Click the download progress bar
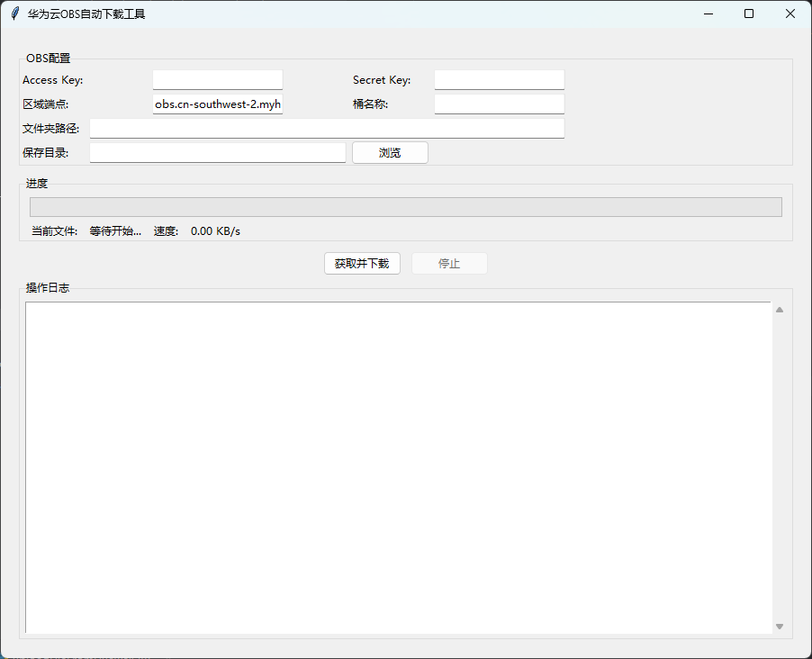 coord(405,207)
